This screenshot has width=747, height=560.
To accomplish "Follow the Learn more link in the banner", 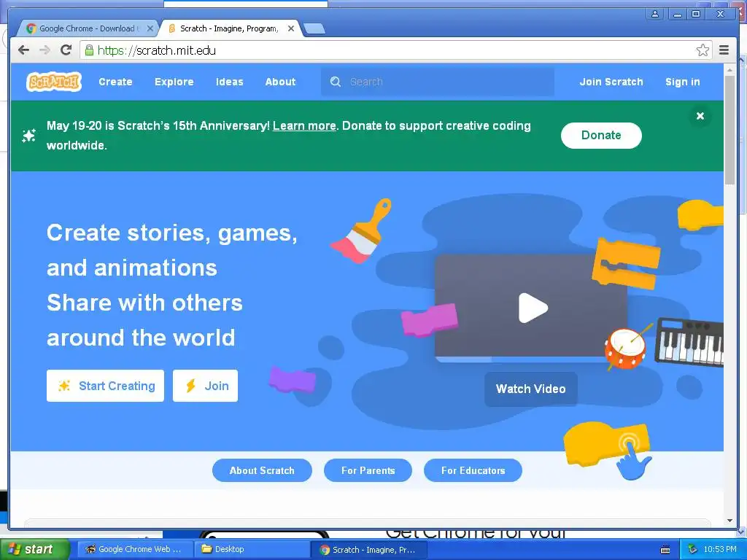I will [x=304, y=125].
